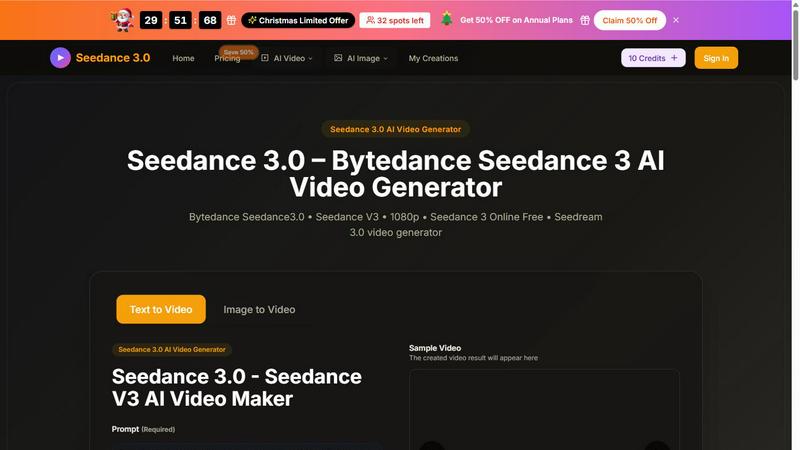Click the countdown seconds value 68
The image size is (800, 450).
coord(210,20)
